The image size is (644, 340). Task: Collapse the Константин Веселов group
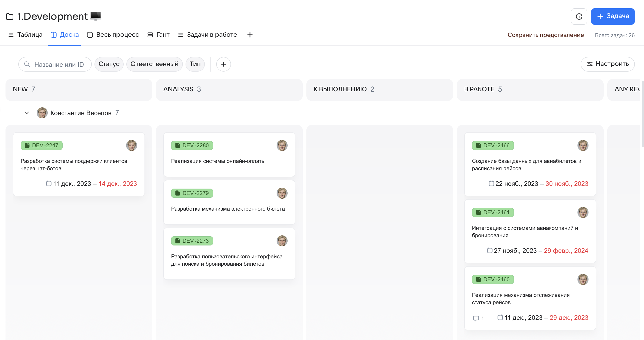click(27, 113)
